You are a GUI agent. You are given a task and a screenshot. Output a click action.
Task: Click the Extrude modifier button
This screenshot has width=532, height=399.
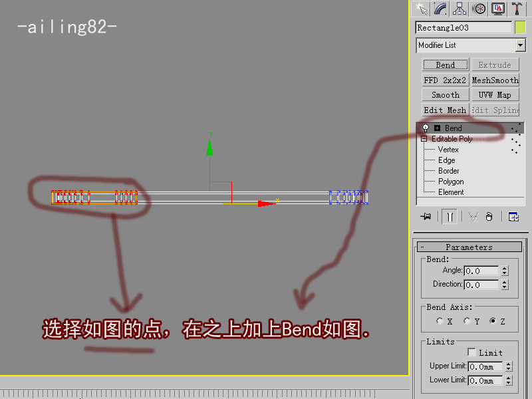pos(495,65)
